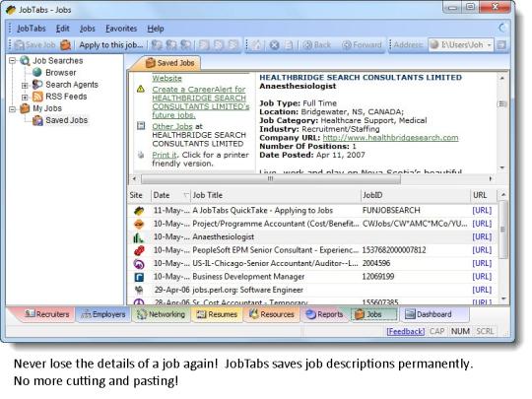Sort by the Date column header

point(170,195)
